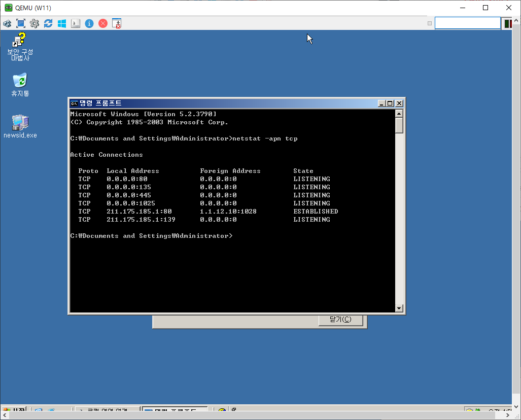This screenshot has width=521, height=420.
Task: Open the keyboard key 'à' icon
Action: point(76,24)
